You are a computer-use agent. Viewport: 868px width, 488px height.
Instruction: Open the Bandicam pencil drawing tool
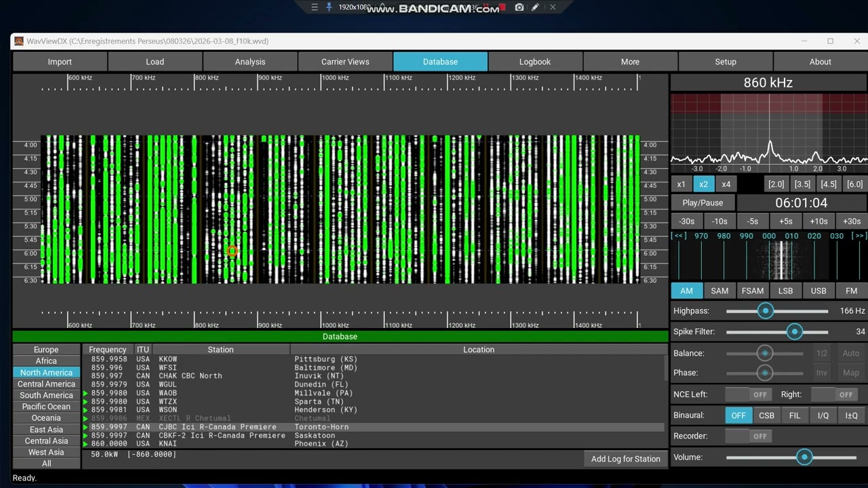[x=536, y=7]
